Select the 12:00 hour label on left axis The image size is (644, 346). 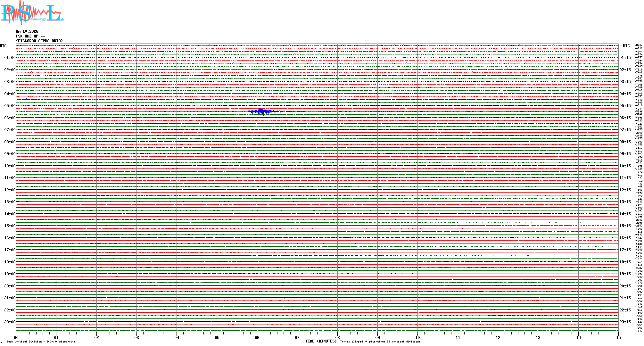[10, 190]
